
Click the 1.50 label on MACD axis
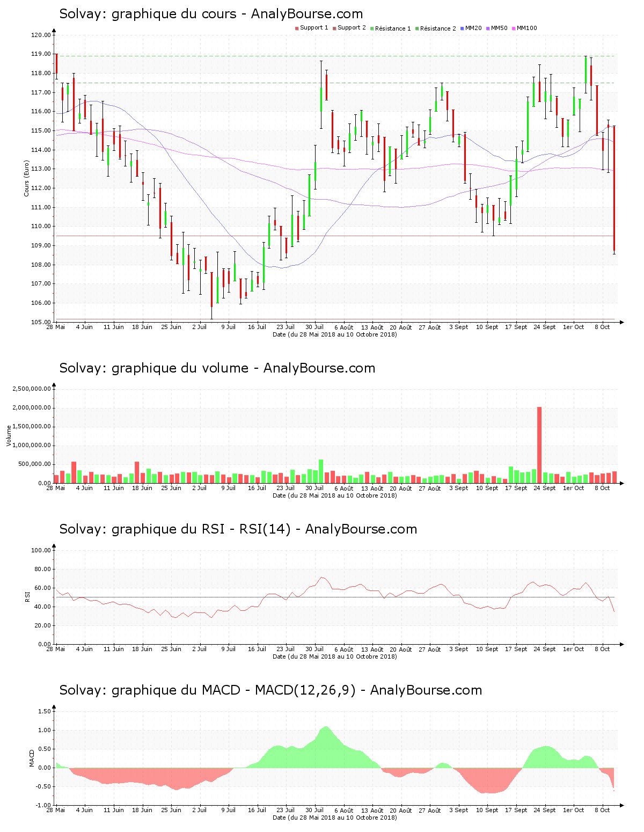pyautogui.click(x=45, y=711)
